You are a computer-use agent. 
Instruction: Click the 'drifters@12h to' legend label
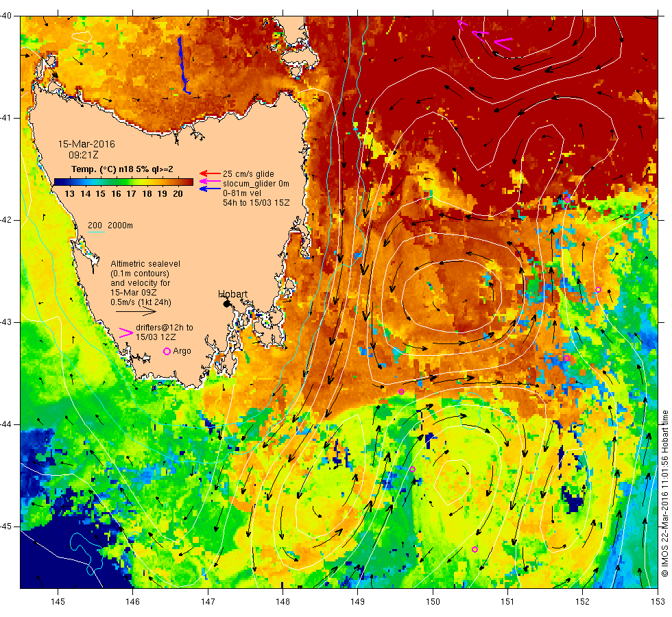165,328
